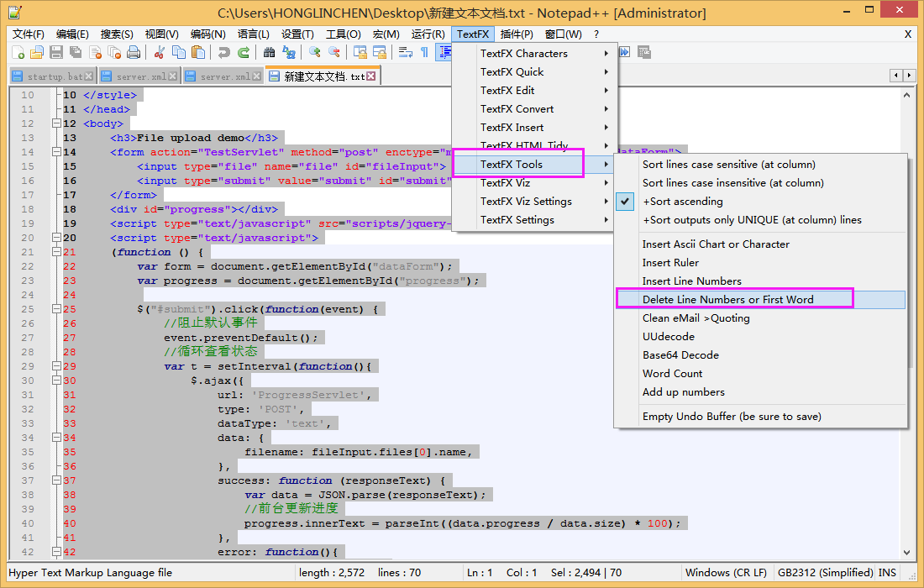Click the Close All documents toolbar icon
This screenshot has height=588, width=924.
(x=114, y=52)
